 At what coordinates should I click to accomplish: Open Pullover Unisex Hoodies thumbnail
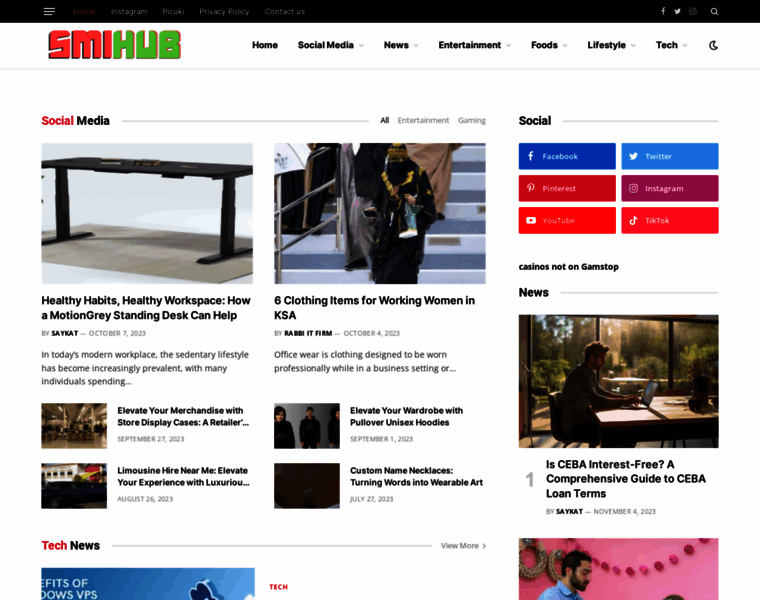pyautogui.click(x=307, y=426)
